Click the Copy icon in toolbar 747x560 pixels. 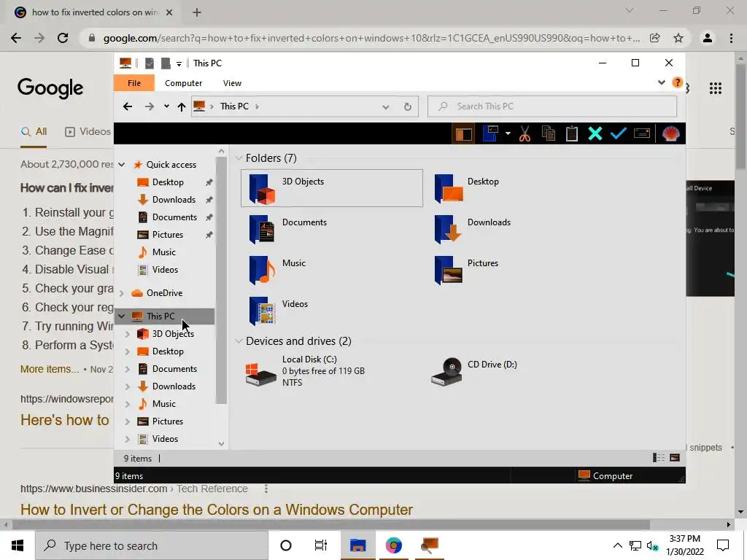click(x=549, y=134)
